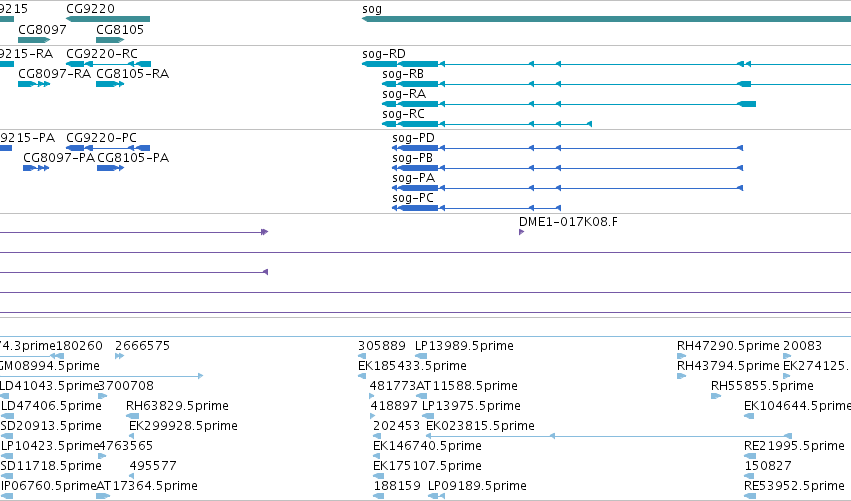Image resolution: width=851 pixels, height=501 pixels.
Task: Select the CG8097 gene arrow
Action: pyautogui.click(x=34, y=40)
